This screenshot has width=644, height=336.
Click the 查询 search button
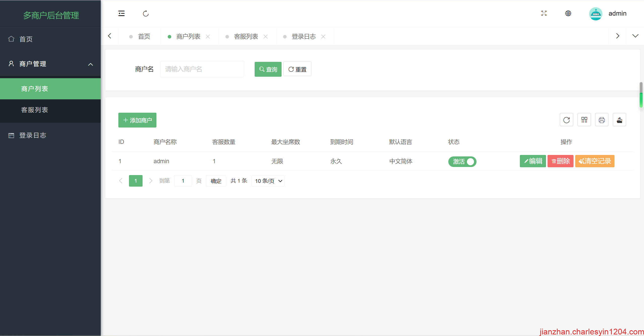[x=268, y=69]
